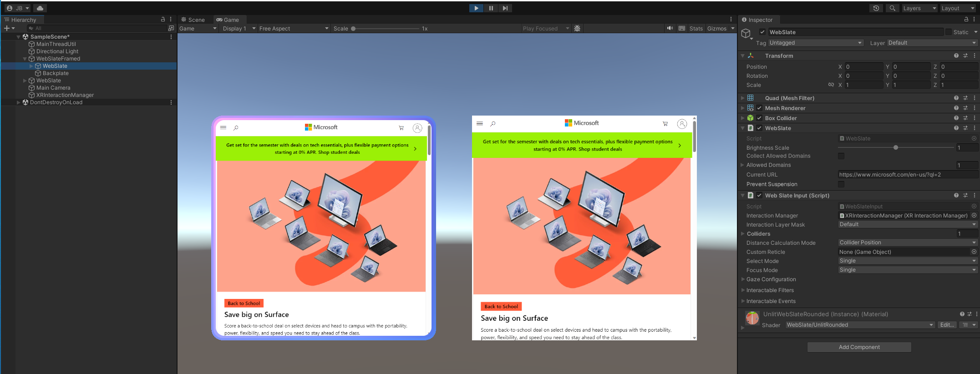Click the Mesh Renderer component icon

coord(751,108)
